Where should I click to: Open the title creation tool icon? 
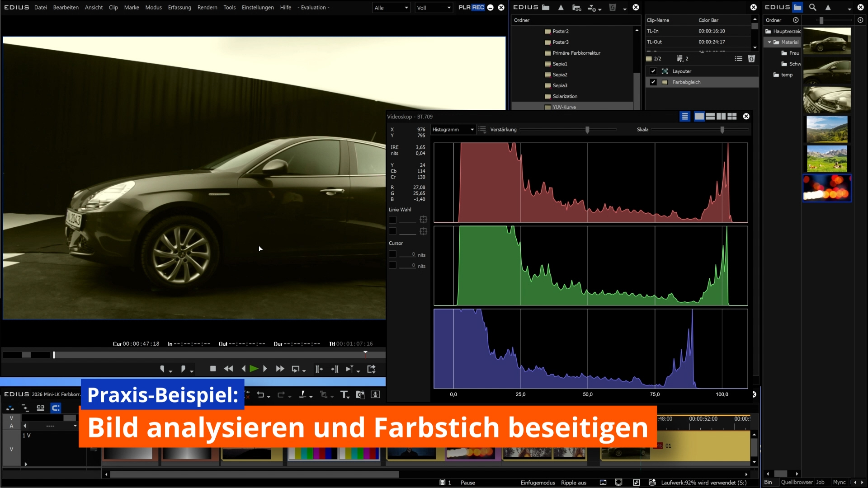click(x=344, y=395)
